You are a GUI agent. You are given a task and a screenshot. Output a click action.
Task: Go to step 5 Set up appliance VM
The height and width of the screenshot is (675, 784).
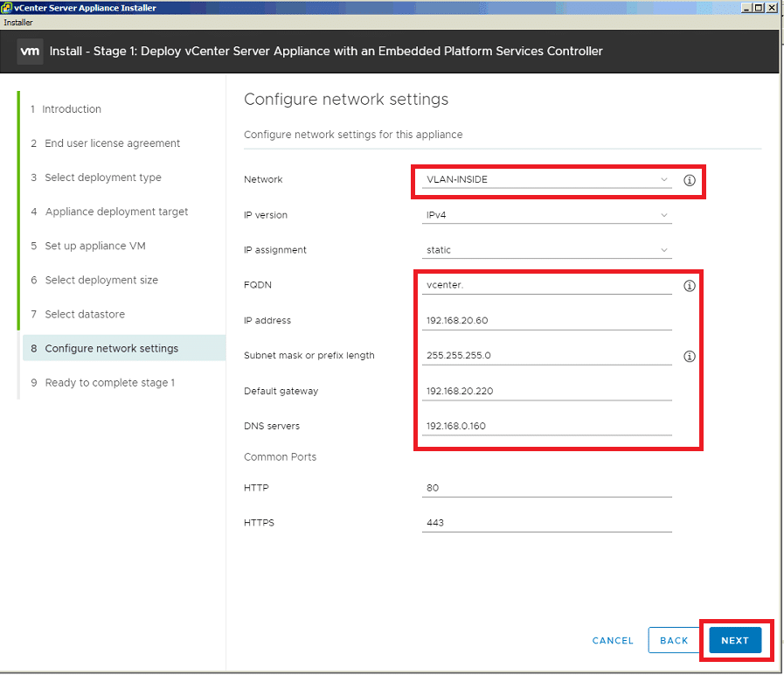tap(88, 246)
